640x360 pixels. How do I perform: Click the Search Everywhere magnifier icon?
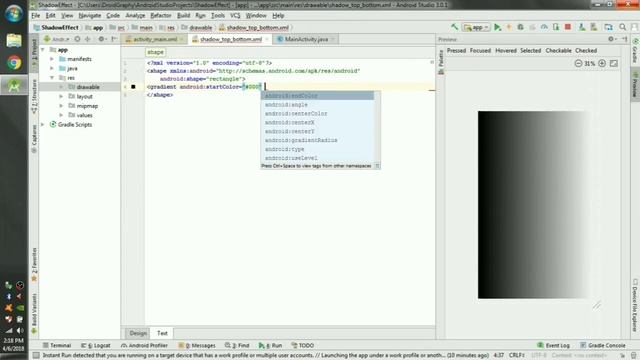coord(622,27)
